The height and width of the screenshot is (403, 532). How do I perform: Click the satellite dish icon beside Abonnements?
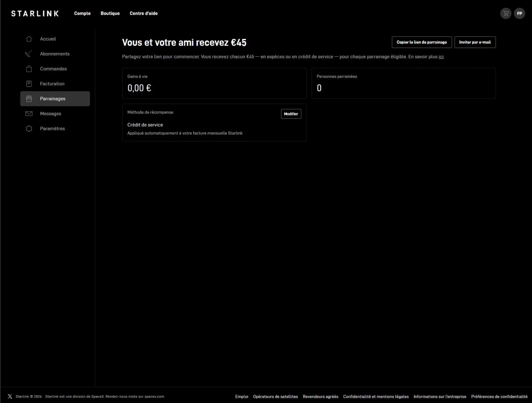coord(29,54)
